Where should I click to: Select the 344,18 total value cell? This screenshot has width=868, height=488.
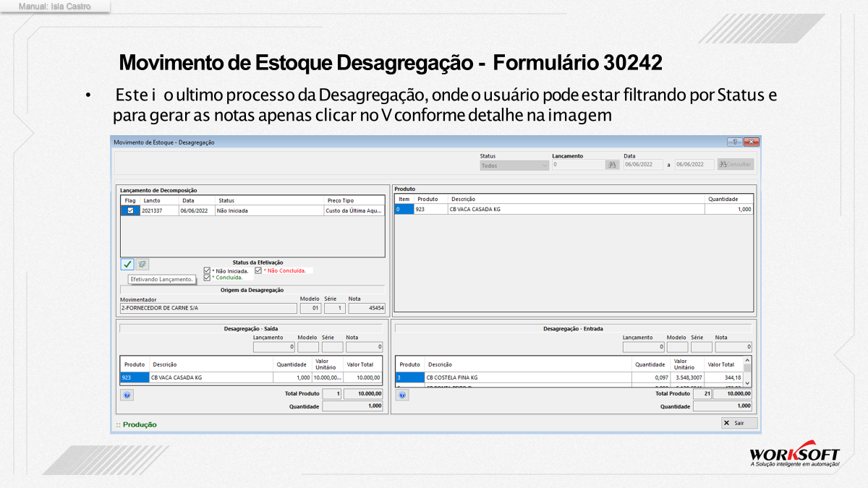[724, 377]
